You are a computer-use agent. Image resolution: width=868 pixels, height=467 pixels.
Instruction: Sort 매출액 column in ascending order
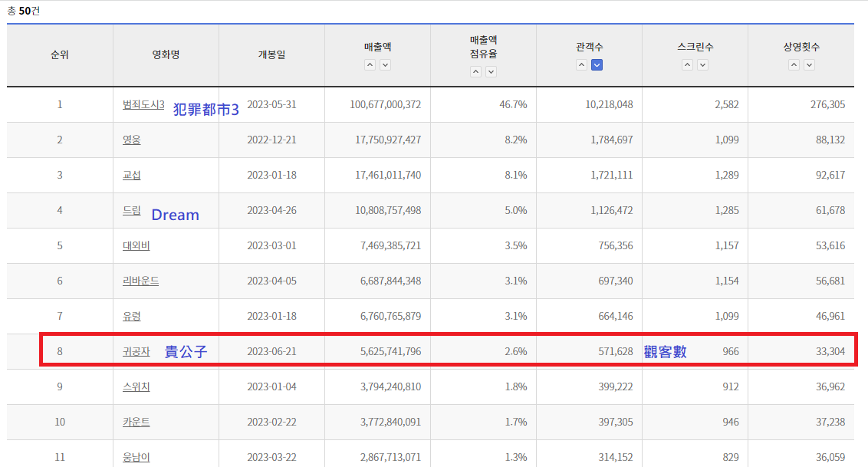(370, 65)
